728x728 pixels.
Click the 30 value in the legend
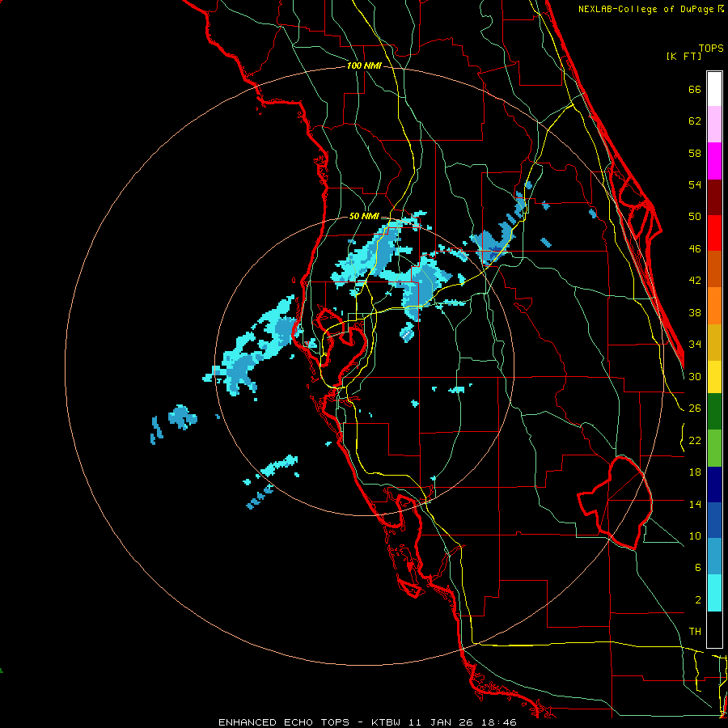coord(695,376)
